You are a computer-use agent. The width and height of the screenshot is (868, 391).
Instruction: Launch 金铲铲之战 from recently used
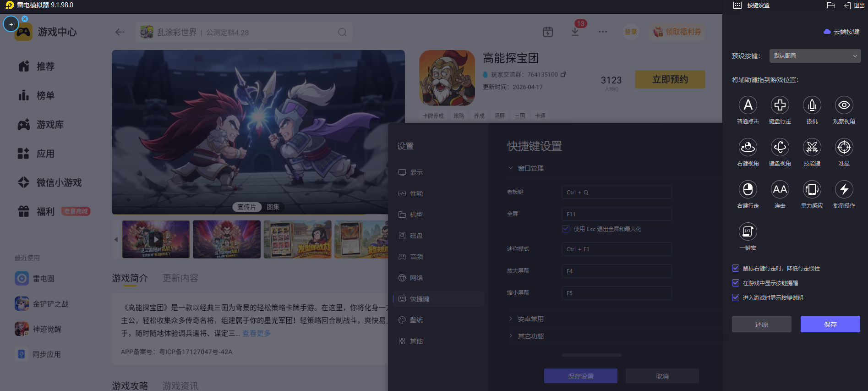pyautogui.click(x=42, y=304)
